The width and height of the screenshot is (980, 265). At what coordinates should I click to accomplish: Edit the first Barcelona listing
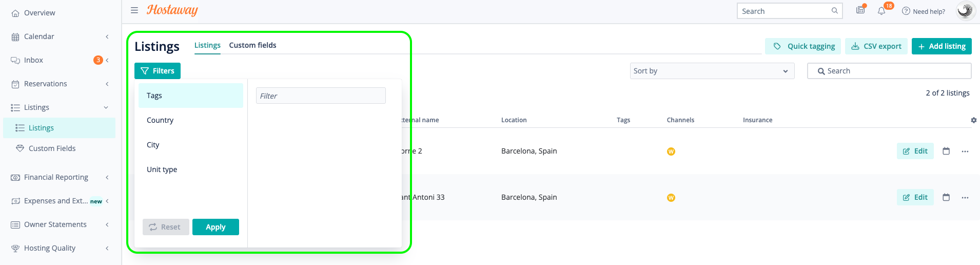click(x=915, y=151)
